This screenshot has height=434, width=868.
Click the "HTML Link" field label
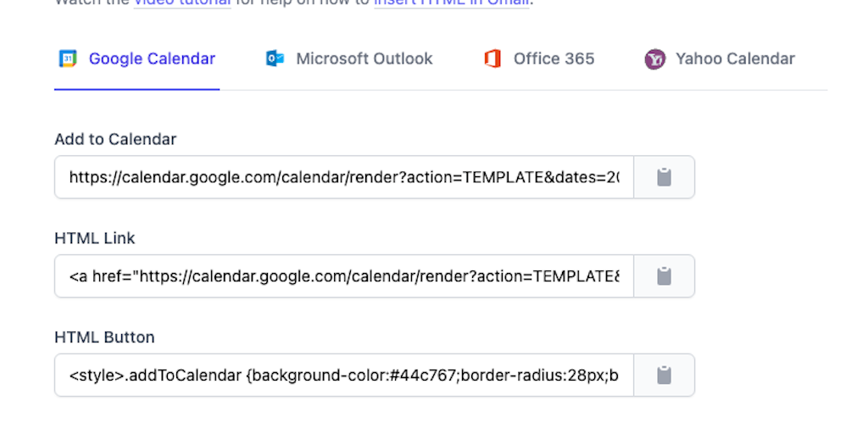(x=95, y=238)
